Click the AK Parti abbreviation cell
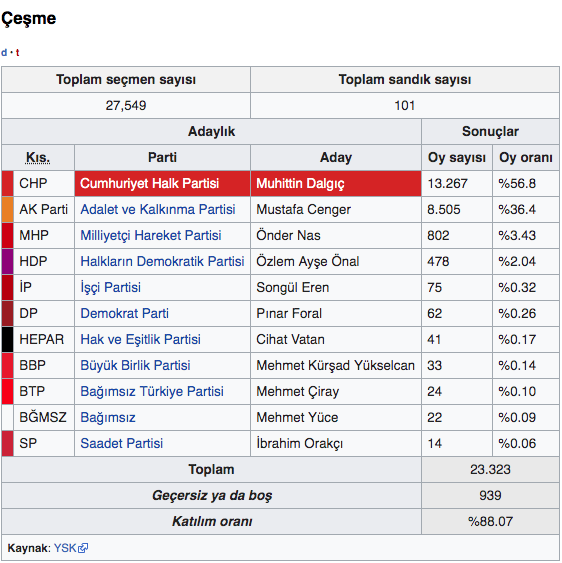 point(43,209)
